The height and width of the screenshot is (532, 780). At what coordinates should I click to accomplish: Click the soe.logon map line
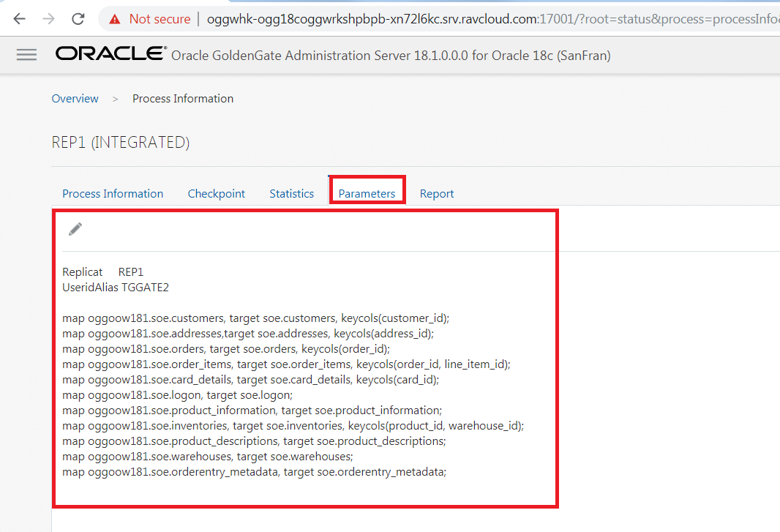178,395
